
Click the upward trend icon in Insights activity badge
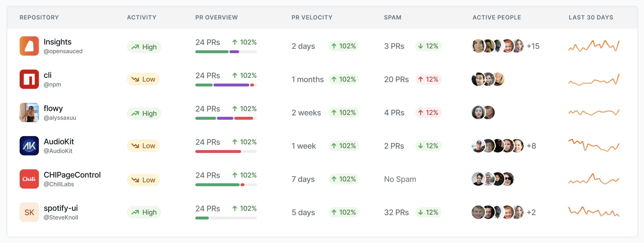point(135,47)
